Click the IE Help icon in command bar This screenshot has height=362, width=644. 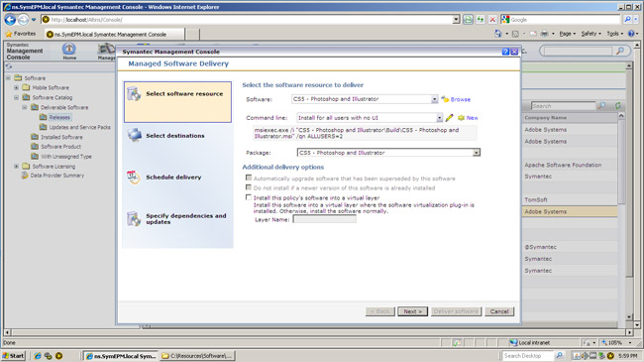coord(631,34)
